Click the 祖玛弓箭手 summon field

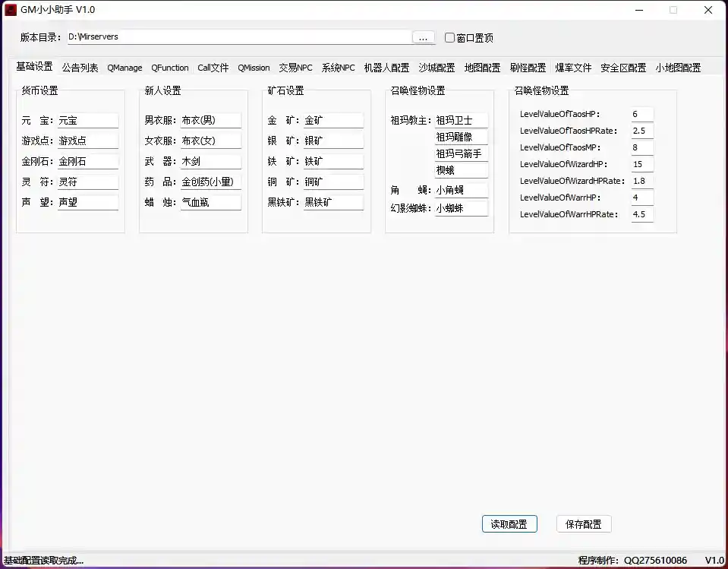click(x=462, y=153)
